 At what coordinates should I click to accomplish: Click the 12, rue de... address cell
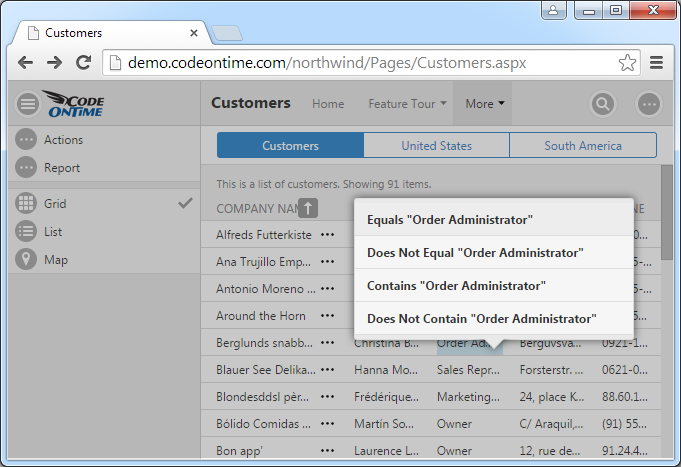pyautogui.click(x=549, y=450)
